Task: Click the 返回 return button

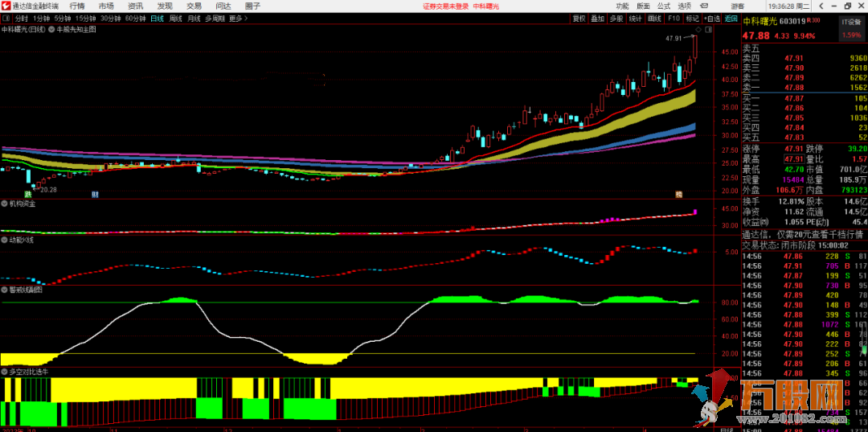Action: (732, 19)
